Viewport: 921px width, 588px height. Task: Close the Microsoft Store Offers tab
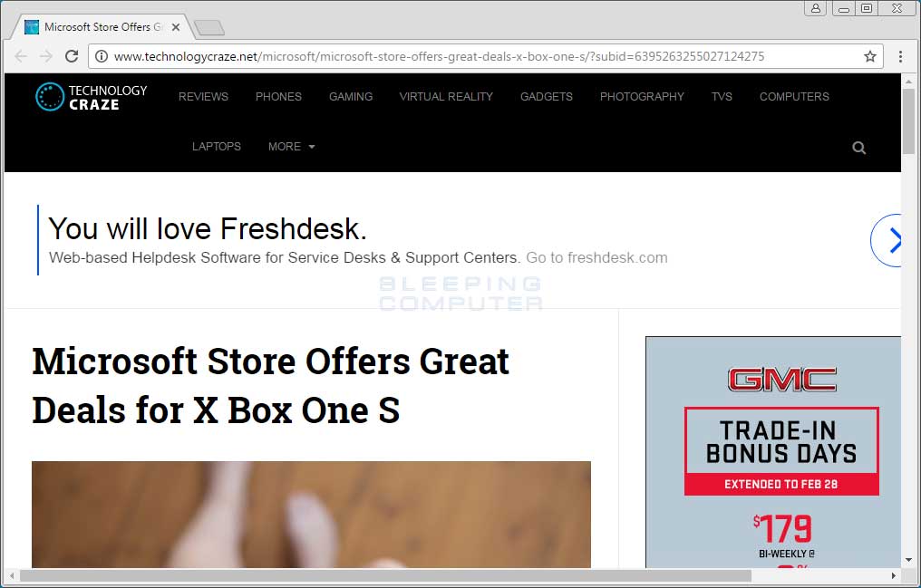tap(176, 27)
